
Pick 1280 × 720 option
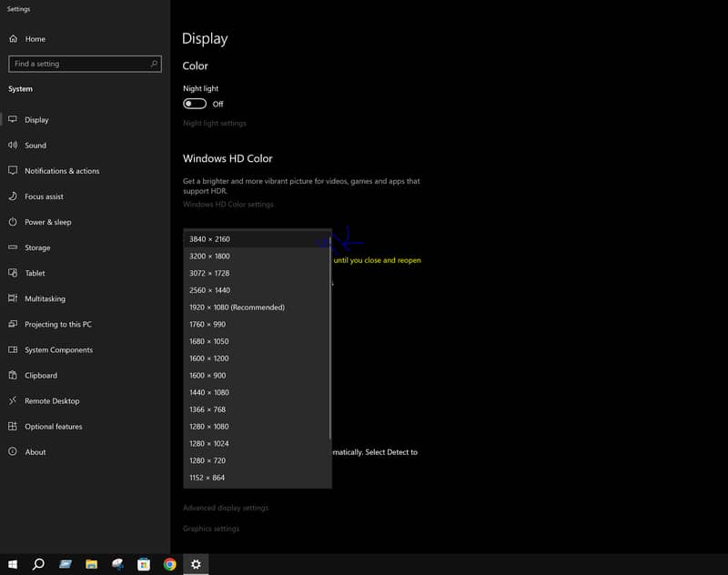[x=258, y=460]
